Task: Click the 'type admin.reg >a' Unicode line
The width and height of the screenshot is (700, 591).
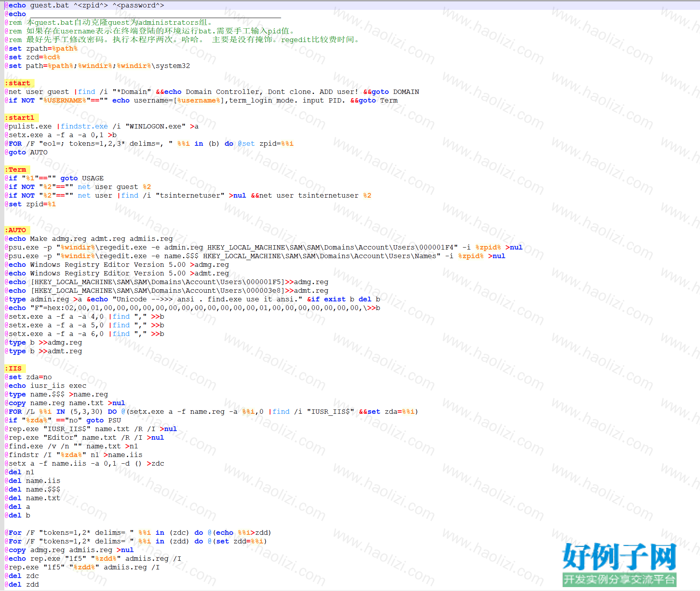Action: 192,299
